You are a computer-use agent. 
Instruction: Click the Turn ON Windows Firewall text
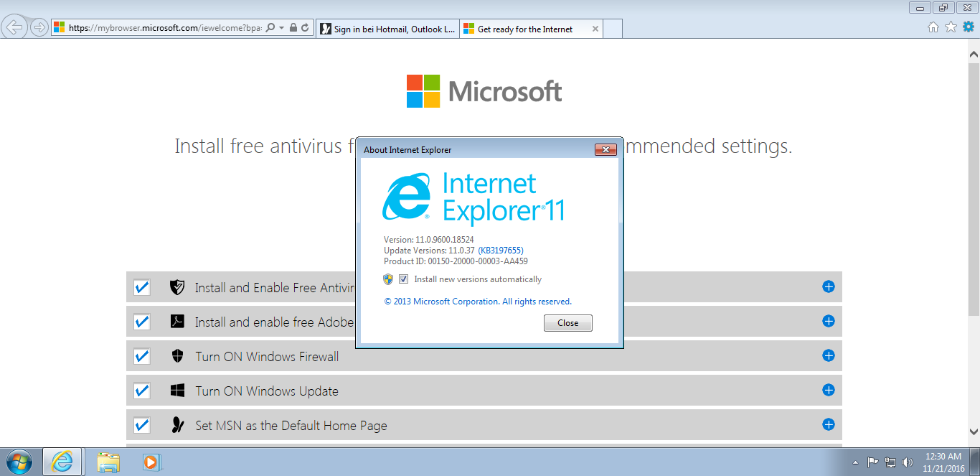(267, 357)
